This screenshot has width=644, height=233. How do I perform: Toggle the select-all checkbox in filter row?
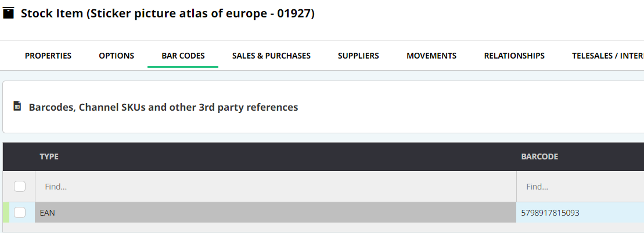pos(20,186)
